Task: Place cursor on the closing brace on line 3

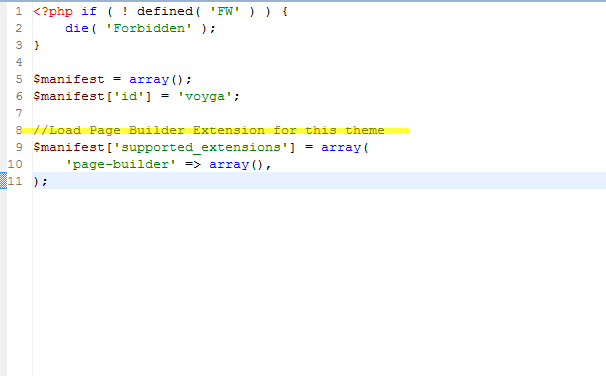Action: pyautogui.click(x=37, y=46)
